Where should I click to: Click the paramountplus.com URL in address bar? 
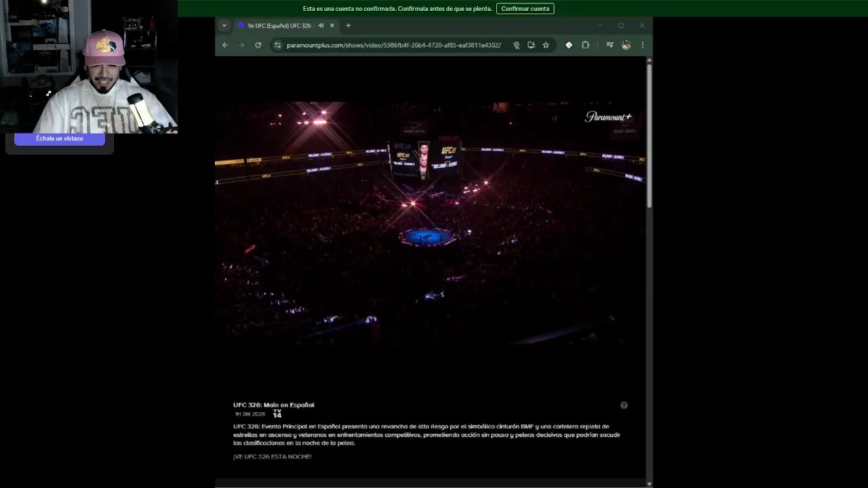(393, 45)
